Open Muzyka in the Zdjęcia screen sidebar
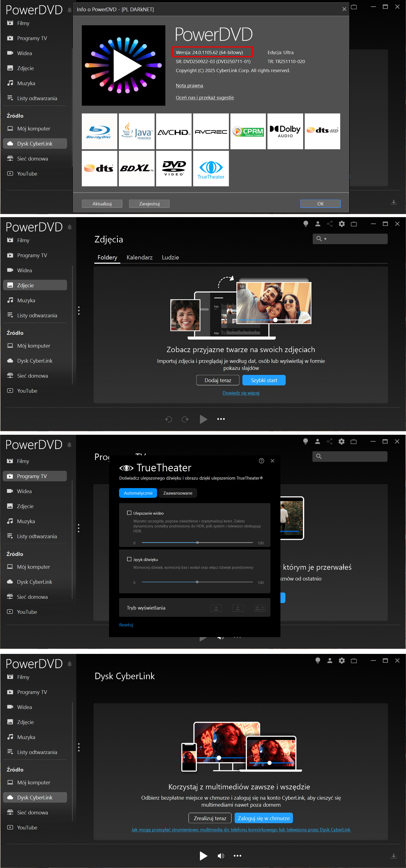Viewport: 406px width, 868px height. [x=35, y=300]
